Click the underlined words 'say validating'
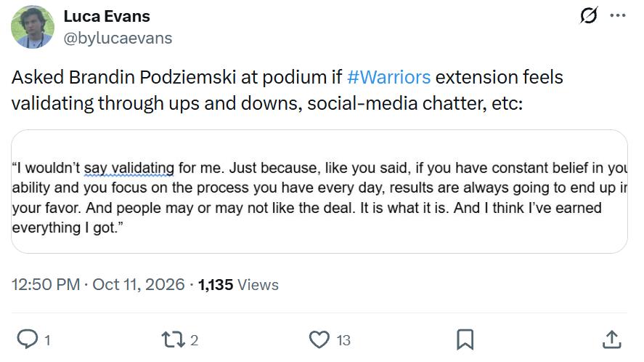The width and height of the screenshot is (644, 362). 129,168
